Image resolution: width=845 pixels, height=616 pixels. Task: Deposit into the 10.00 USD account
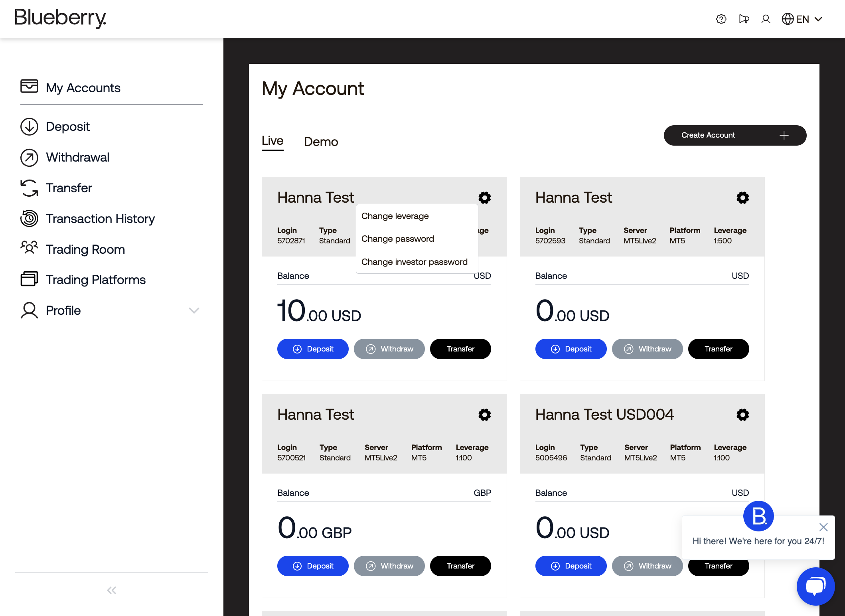point(313,349)
